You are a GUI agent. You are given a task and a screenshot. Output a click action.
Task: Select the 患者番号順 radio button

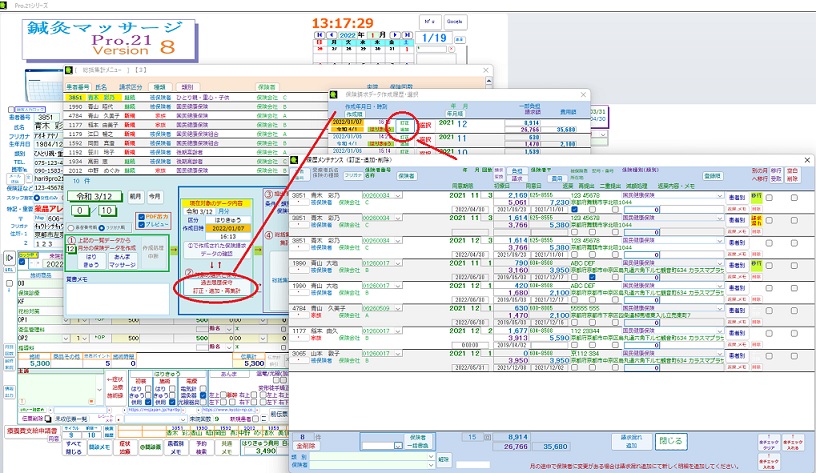(72, 228)
